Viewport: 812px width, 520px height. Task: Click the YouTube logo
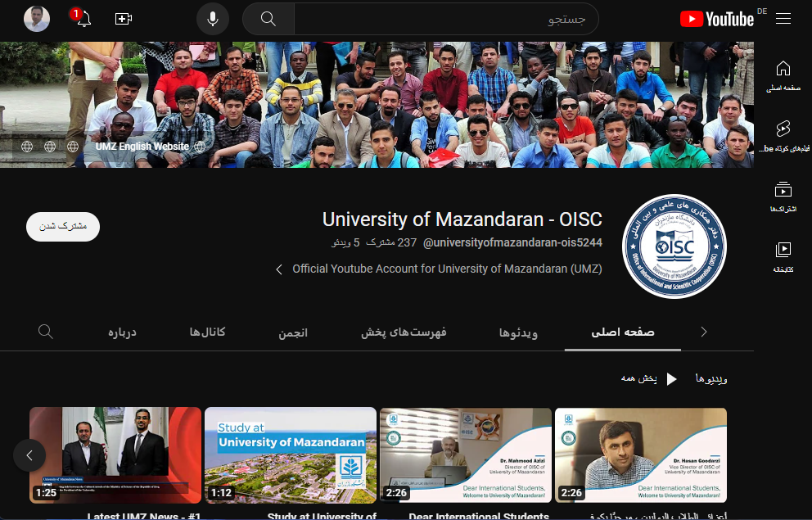pos(716,18)
